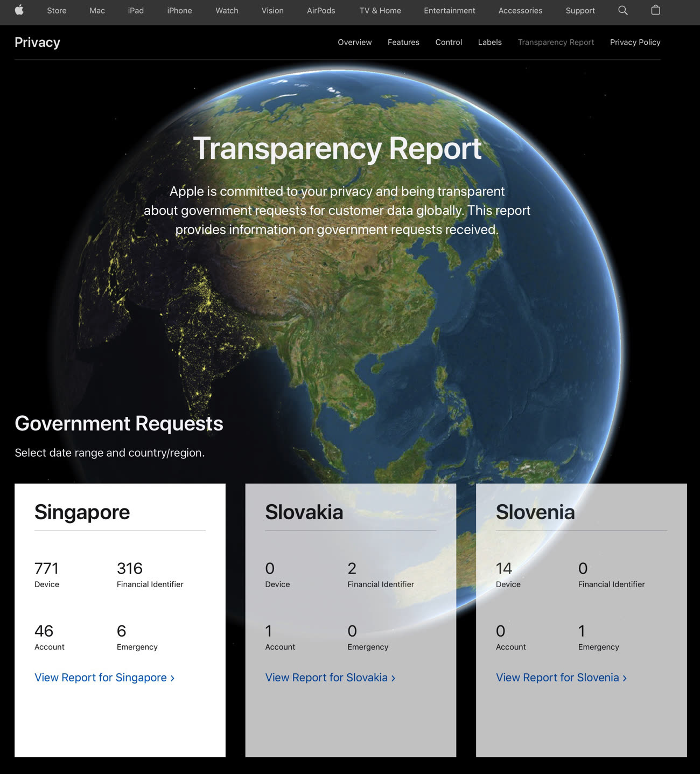Image resolution: width=700 pixels, height=774 pixels.
Task: Select the Transparency Report tab
Action: [x=556, y=42]
